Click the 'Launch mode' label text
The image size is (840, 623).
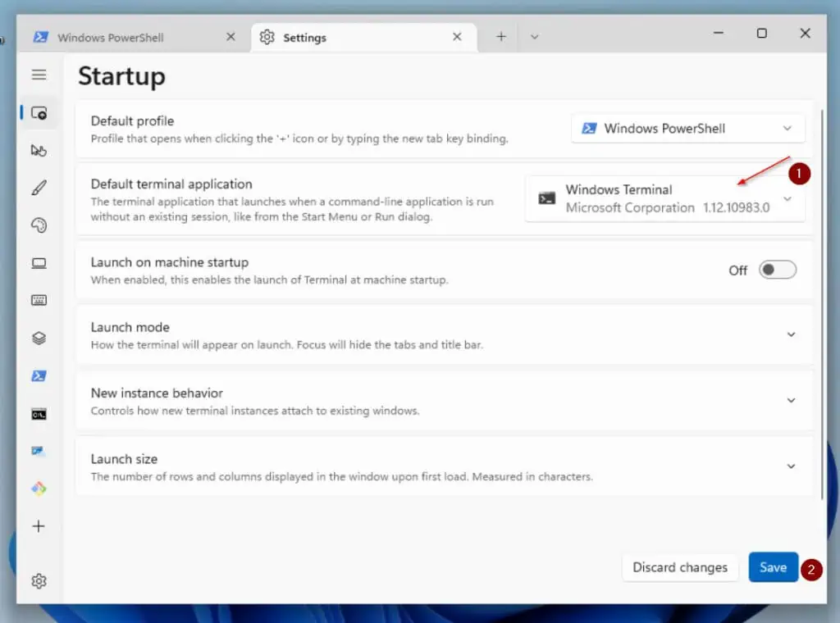[x=130, y=327]
